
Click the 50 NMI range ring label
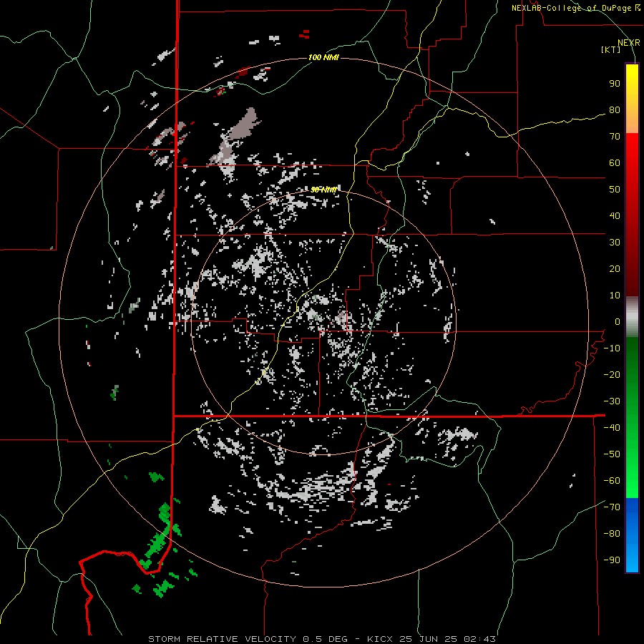click(x=323, y=190)
